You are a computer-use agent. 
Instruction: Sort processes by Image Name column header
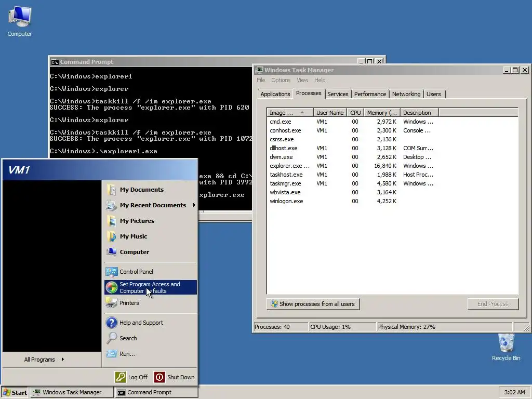(x=290, y=113)
